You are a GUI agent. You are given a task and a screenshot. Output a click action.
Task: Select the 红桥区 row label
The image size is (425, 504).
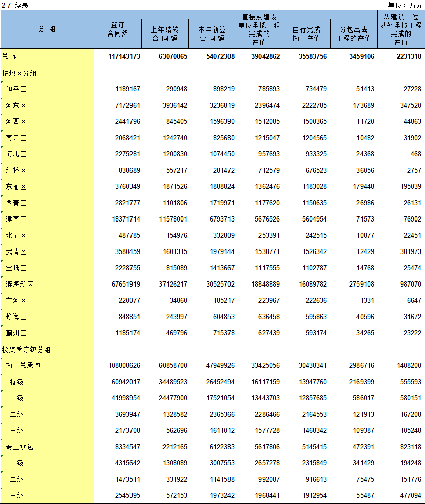pyautogui.click(x=16, y=170)
